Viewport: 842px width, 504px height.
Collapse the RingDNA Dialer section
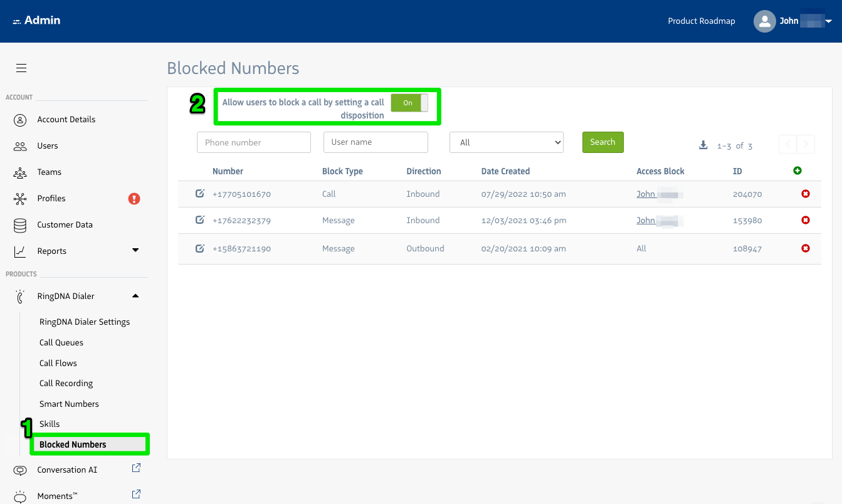point(135,296)
